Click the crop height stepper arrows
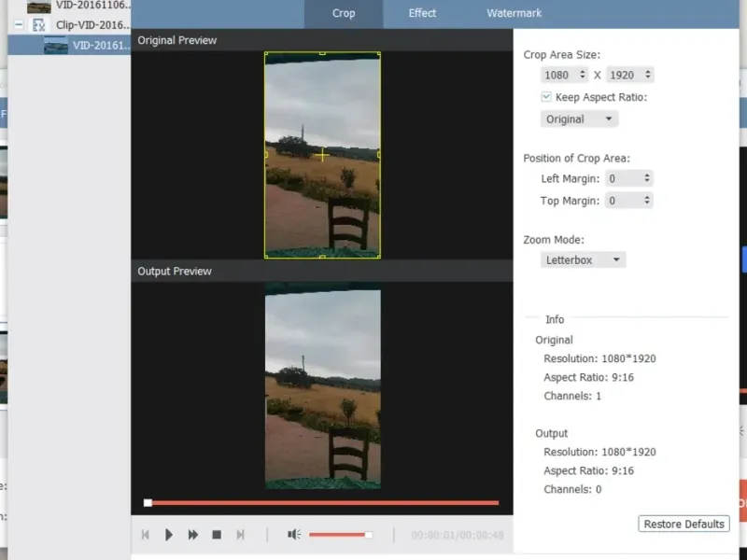Viewport: 747px width, 560px height. coord(647,75)
